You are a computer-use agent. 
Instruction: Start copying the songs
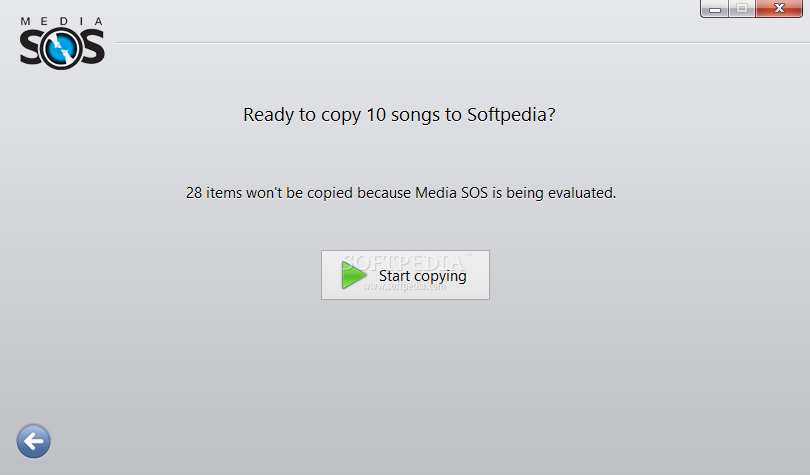(x=406, y=275)
